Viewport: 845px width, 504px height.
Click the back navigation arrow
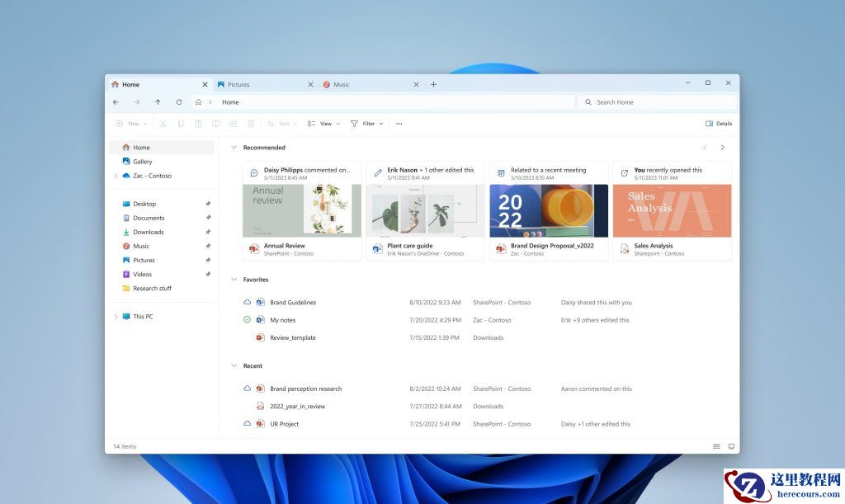pos(116,101)
